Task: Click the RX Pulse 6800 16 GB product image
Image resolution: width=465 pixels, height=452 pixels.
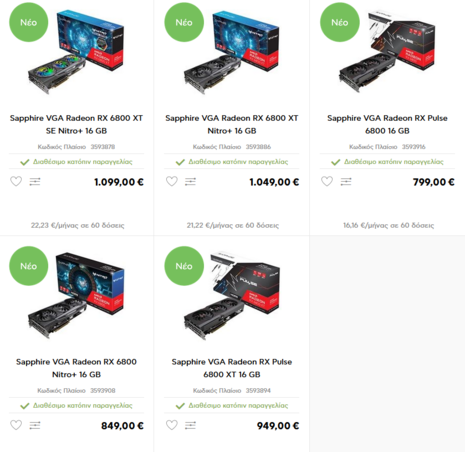Action: click(387, 52)
